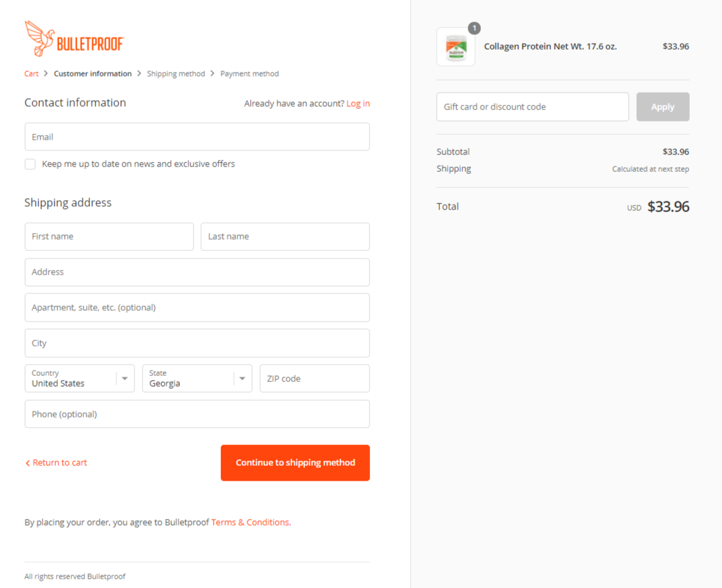Click the ZIP code field

tap(314, 378)
